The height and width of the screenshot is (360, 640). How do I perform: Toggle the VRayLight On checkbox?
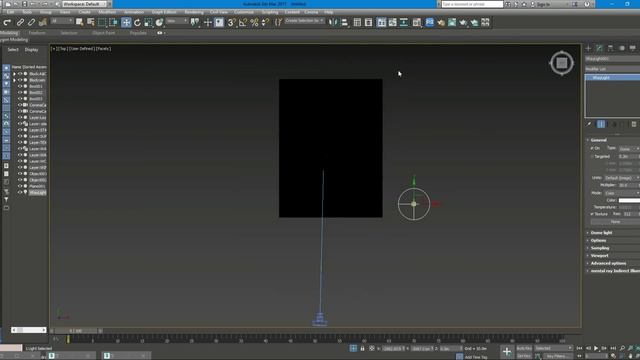[592, 148]
